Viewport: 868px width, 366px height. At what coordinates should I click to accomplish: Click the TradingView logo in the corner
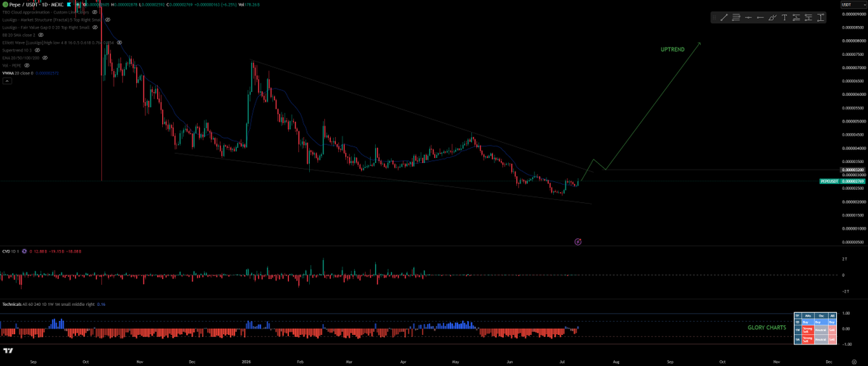click(x=8, y=351)
